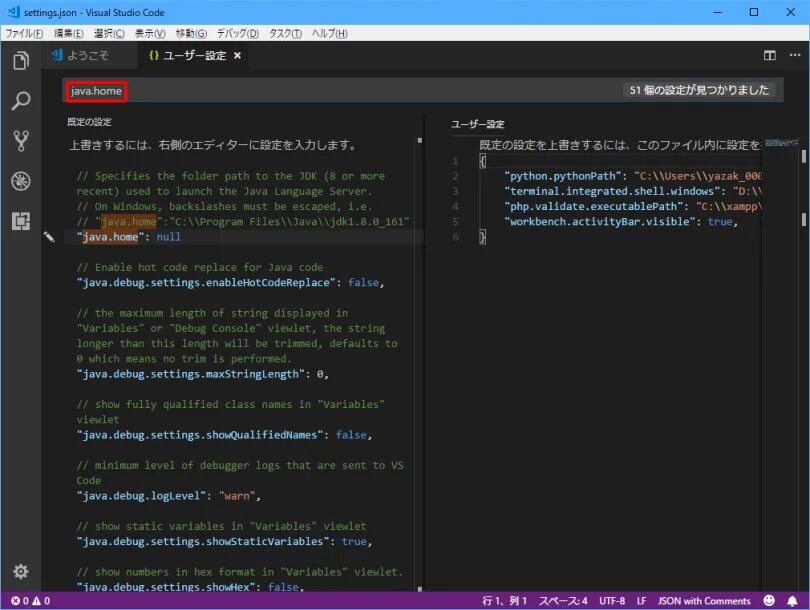Open the Extensions view
The image size is (810, 610).
(x=21, y=221)
